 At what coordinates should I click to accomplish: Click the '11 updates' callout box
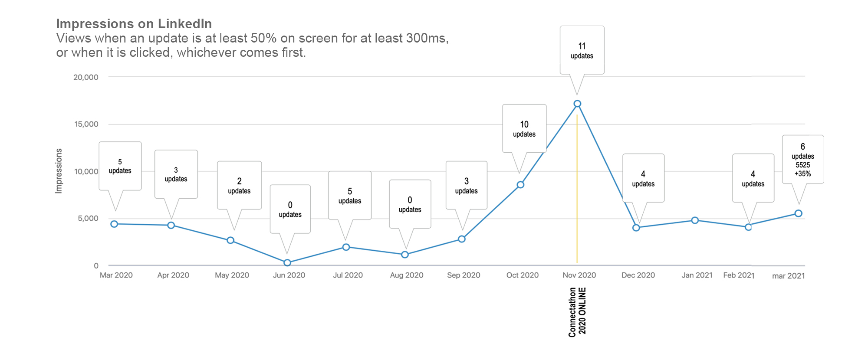pos(582,50)
